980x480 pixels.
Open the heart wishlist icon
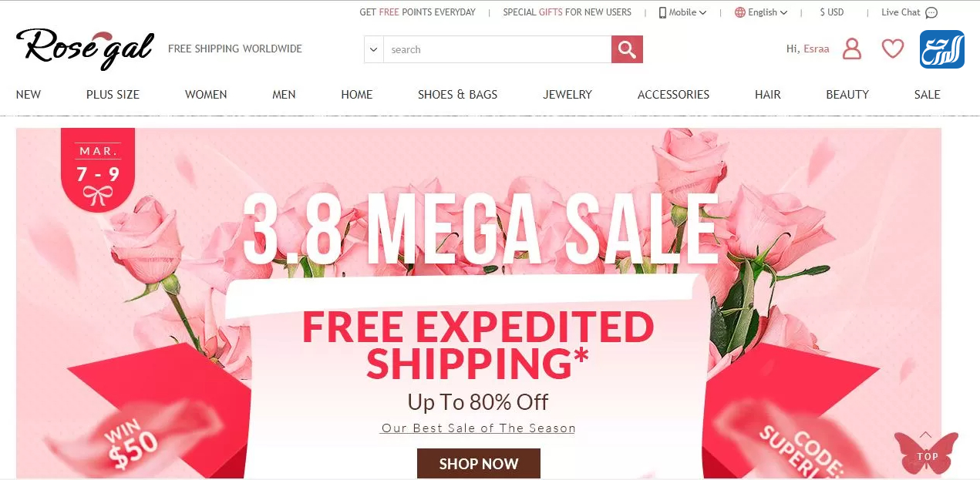(893, 49)
